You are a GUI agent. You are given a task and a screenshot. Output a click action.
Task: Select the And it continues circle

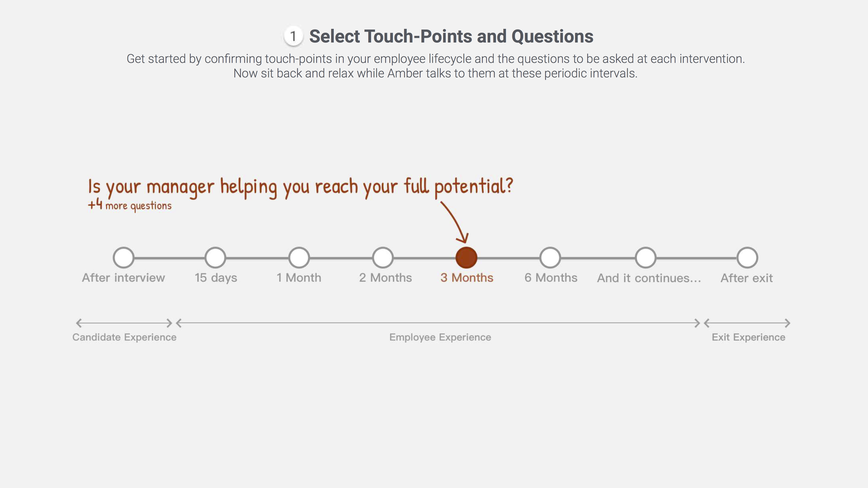[x=646, y=258]
